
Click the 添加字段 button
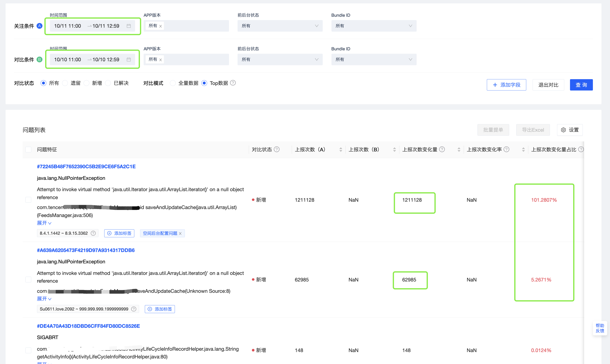pyautogui.click(x=506, y=85)
